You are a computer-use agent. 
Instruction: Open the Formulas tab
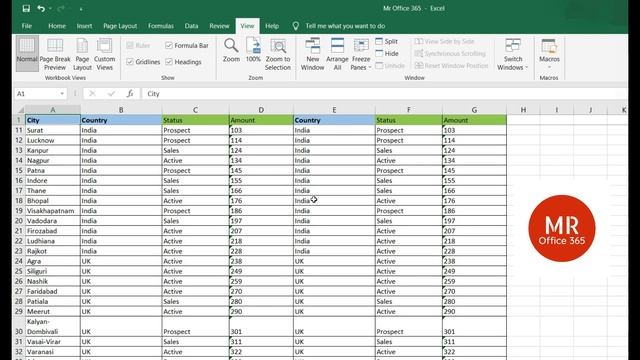tap(160, 26)
